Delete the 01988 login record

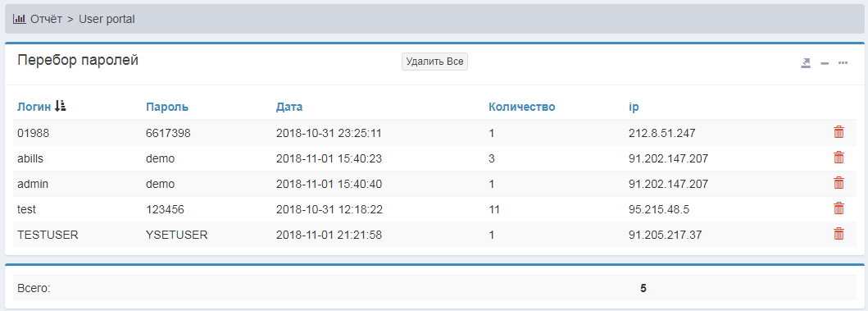(838, 132)
